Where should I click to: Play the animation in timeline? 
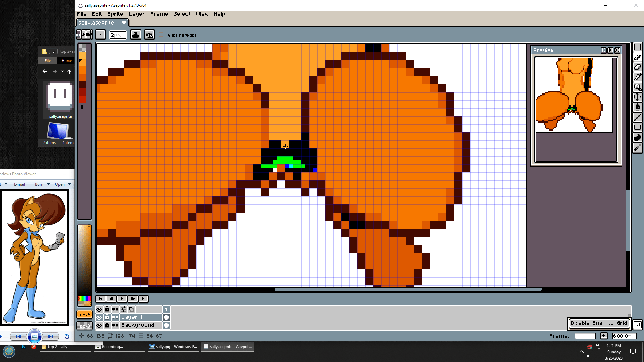pyautogui.click(x=122, y=299)
